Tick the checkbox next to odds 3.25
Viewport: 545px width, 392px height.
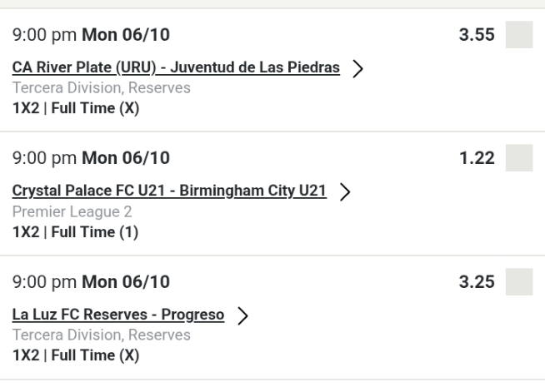coord(519,283)
